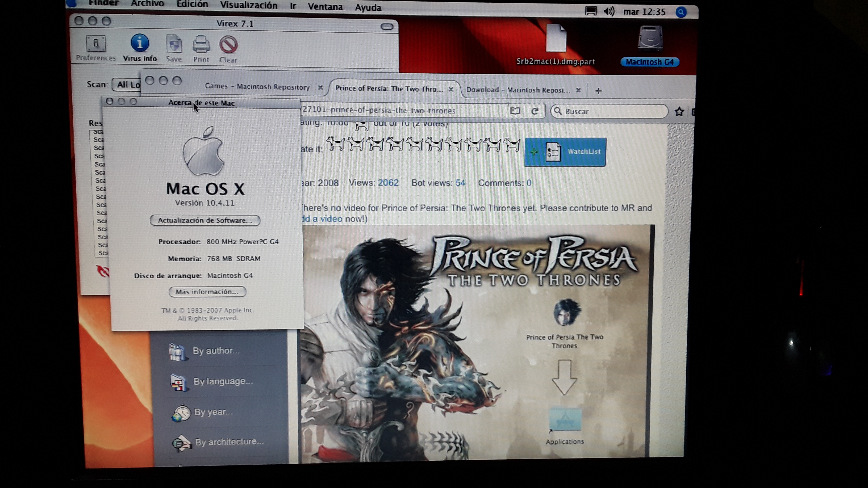Rate the game with the first cow icon
The width and height of the screenshot is (868, 488).
point(336,144)
